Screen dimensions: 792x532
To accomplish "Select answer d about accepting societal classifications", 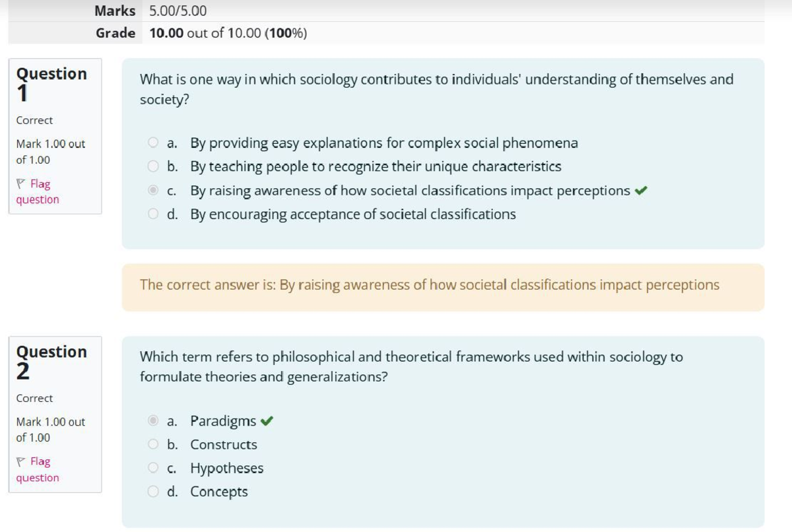I will [152, 214].
